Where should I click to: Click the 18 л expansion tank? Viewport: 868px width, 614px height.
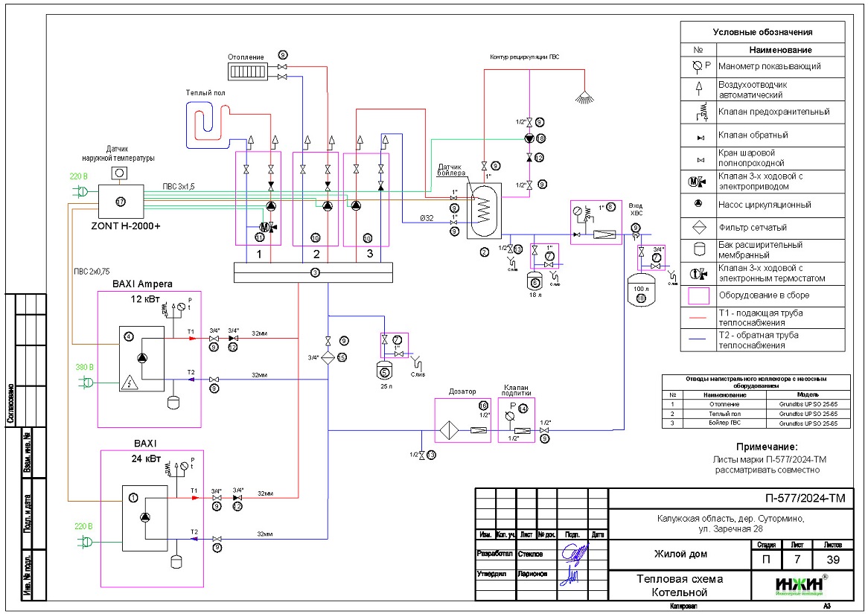[x=534, y=281]
